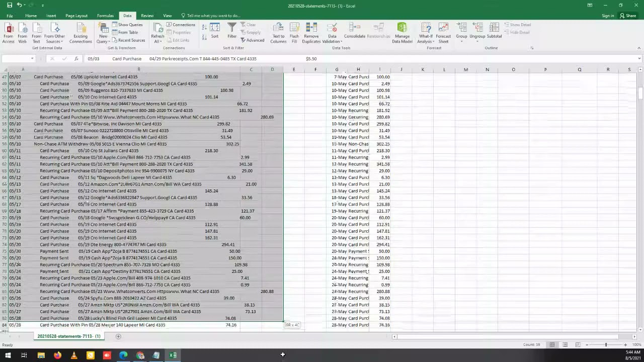The image size is (644, 362).
Task: Click Subtotal in Outline group
Action: click(494, 31)
